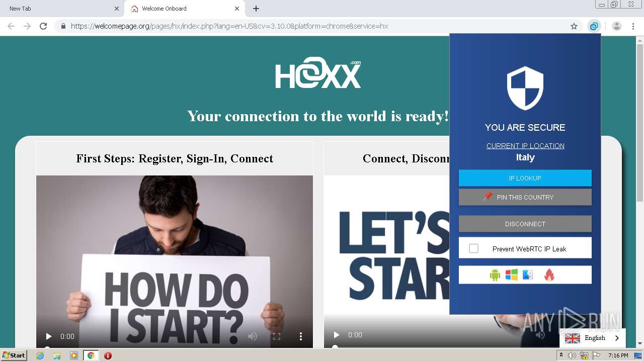Open the volume control in system tray

[572, 355]
